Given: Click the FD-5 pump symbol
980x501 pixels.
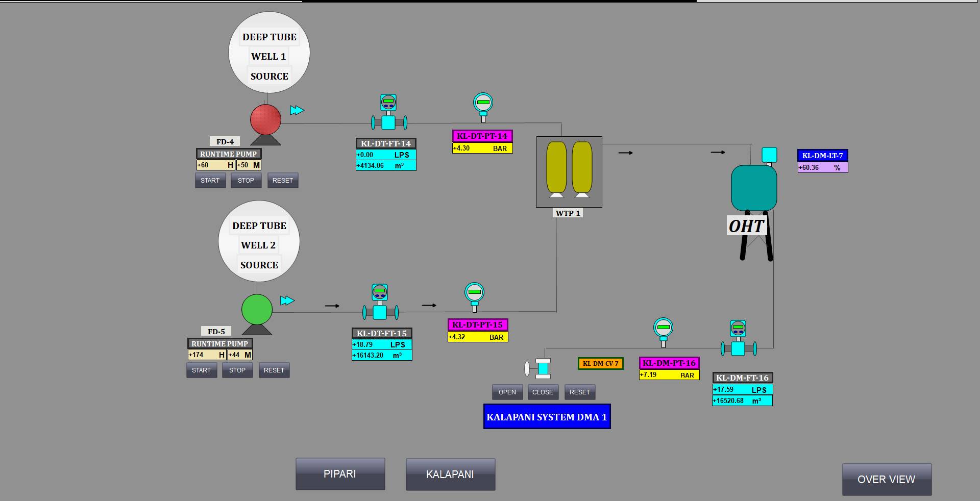Looking at the screenshot, I should (257, 310).
